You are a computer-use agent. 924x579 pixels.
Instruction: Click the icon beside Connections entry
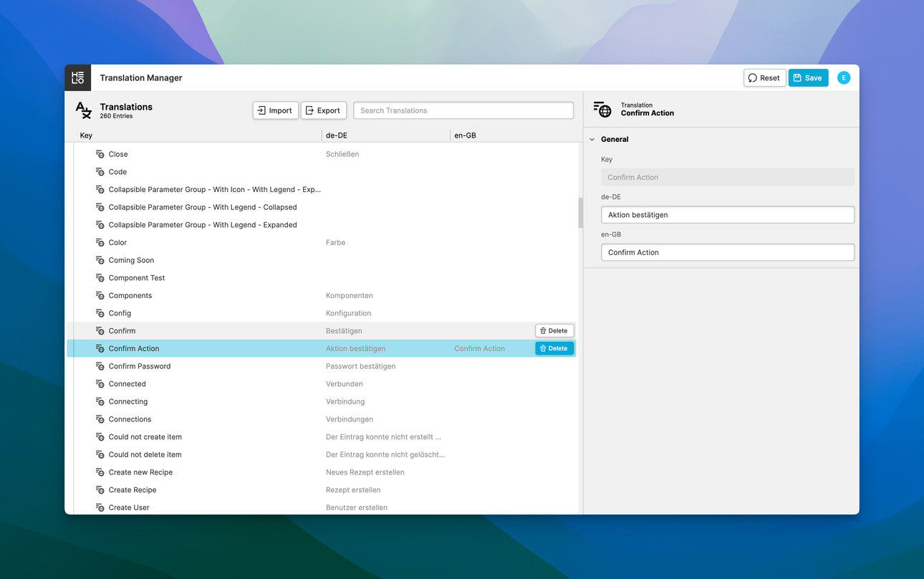click(100, 419)
